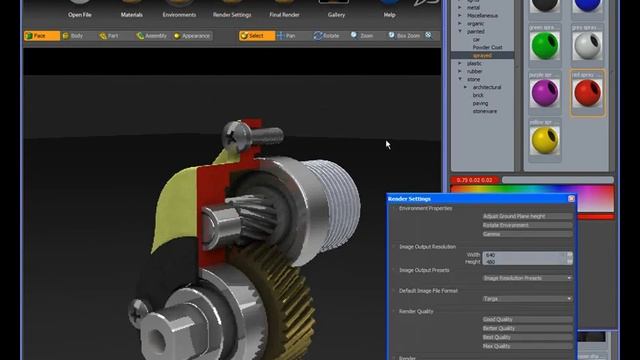Open the Materials panel from toolbar
Image resolution: width=640 pixels, height=360 pixels.
pyautogui.click(x=131, y=9)
